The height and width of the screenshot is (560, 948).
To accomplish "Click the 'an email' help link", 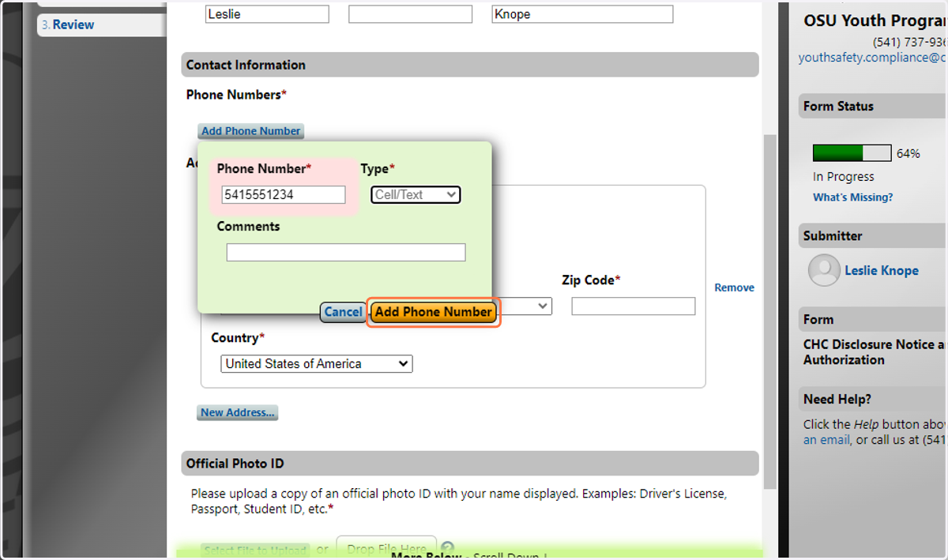I will coord(827,440).
